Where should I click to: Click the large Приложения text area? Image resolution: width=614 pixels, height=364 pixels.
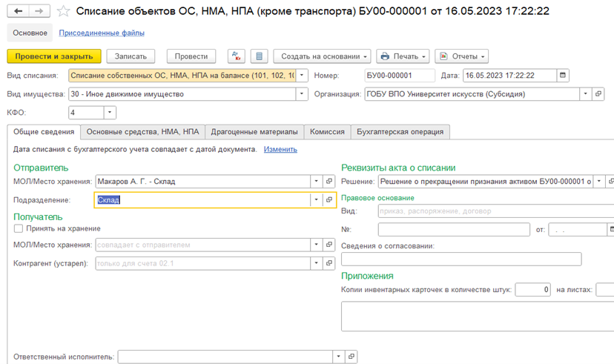click(x=478, y=317)
